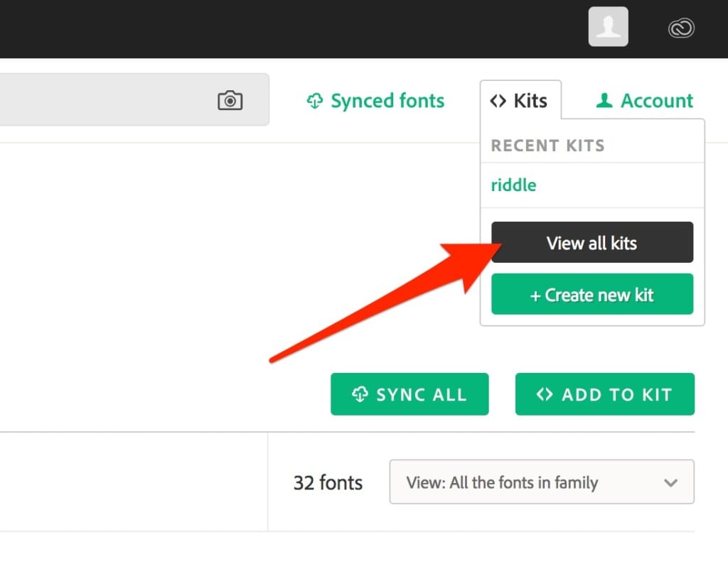Open the user profile avatar

(x=609, y=26)
